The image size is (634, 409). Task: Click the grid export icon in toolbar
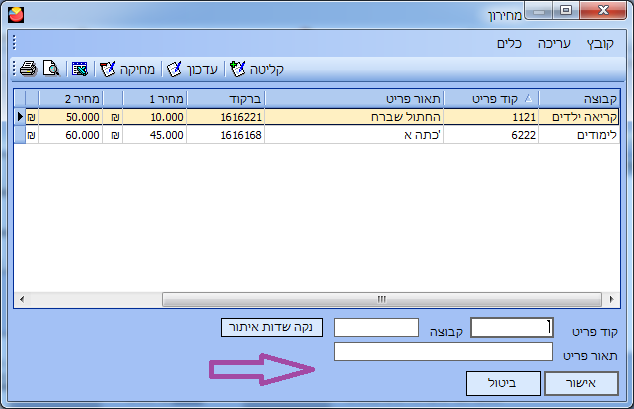[80, 69]
